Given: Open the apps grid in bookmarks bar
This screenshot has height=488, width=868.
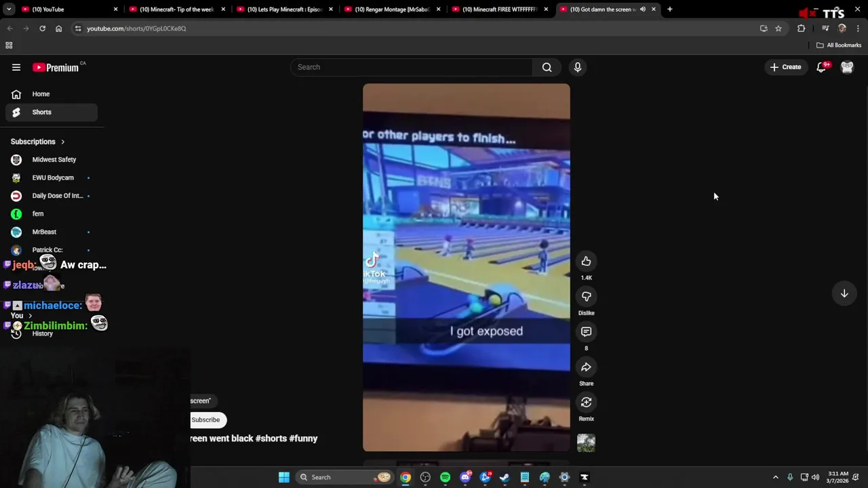Looking at the screenshot, I should point(9,45).
